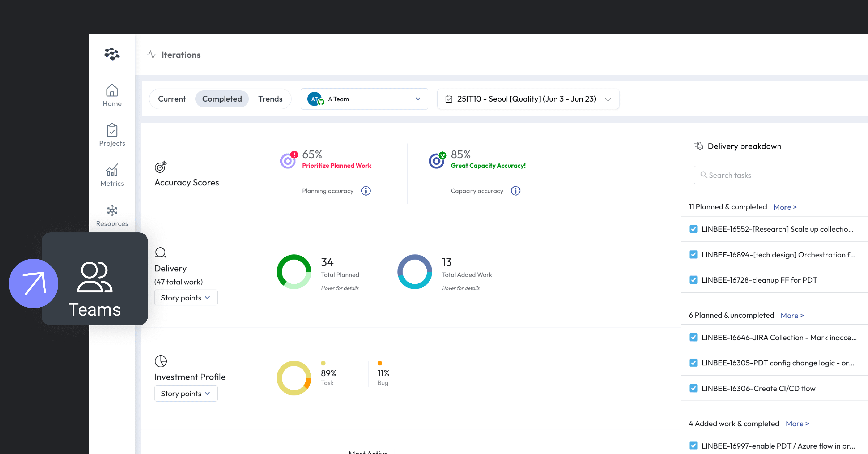Click the 89% Task legend item
The image size is (868, 454).
coord(329,374)
